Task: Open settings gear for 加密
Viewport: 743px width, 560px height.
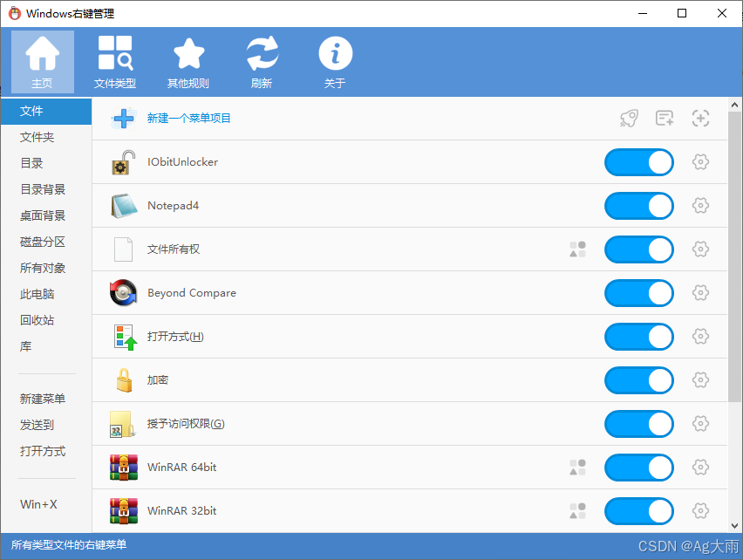Action: [x=700, y=380]
